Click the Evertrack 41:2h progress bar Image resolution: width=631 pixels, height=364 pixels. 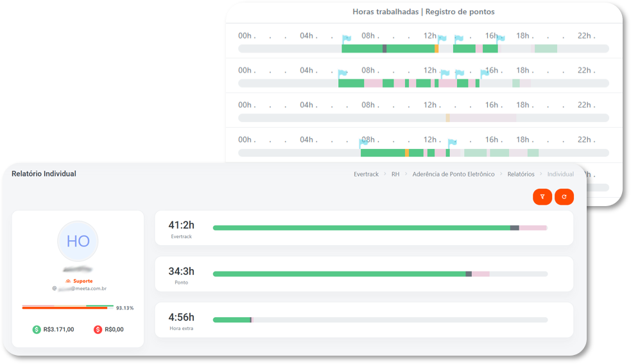coord(380,228)
